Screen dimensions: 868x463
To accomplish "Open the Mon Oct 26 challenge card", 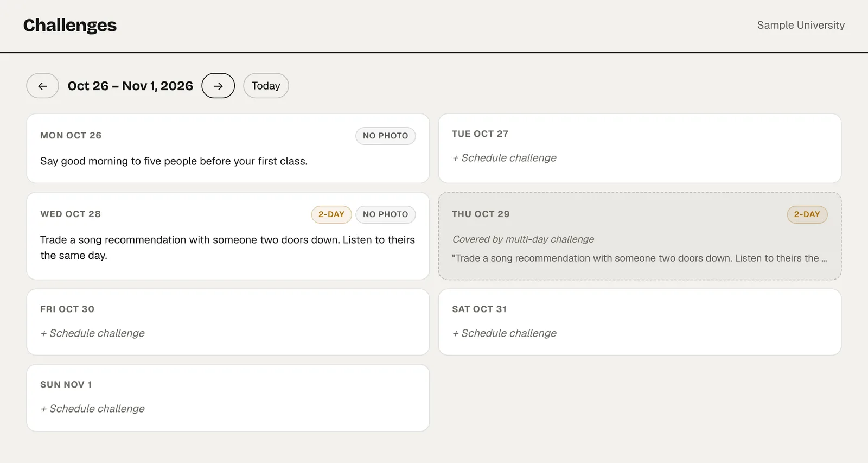I will point(228,148).
